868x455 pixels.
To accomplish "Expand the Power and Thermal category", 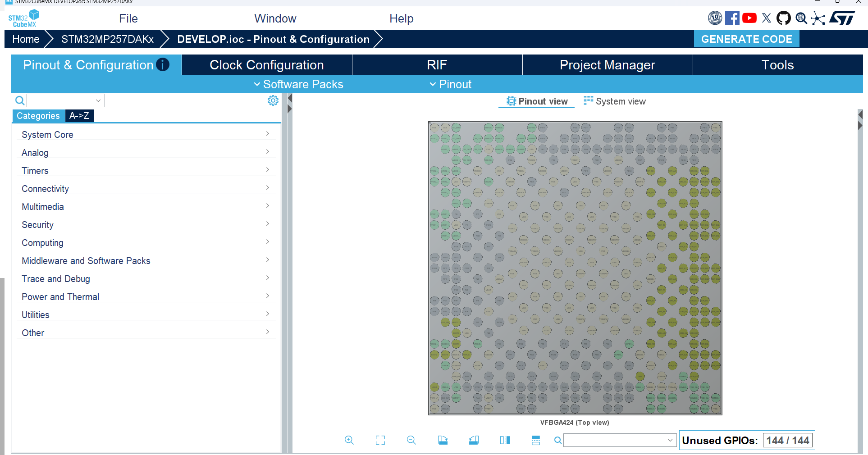I will (x=146, y=296).
